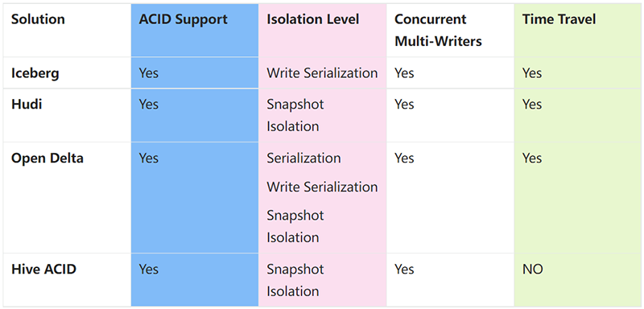Select the Concurrent Multi-Writers header
Image resolution: width=644 pixels, height=309 pixels.
pyautogui.click(x=438, y=31)
